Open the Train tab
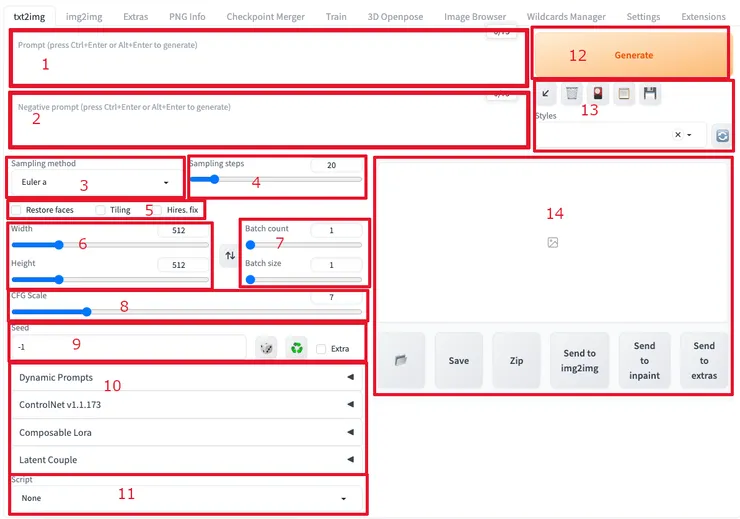The height and width of the screenshot is (519, 740). [336, 17]
